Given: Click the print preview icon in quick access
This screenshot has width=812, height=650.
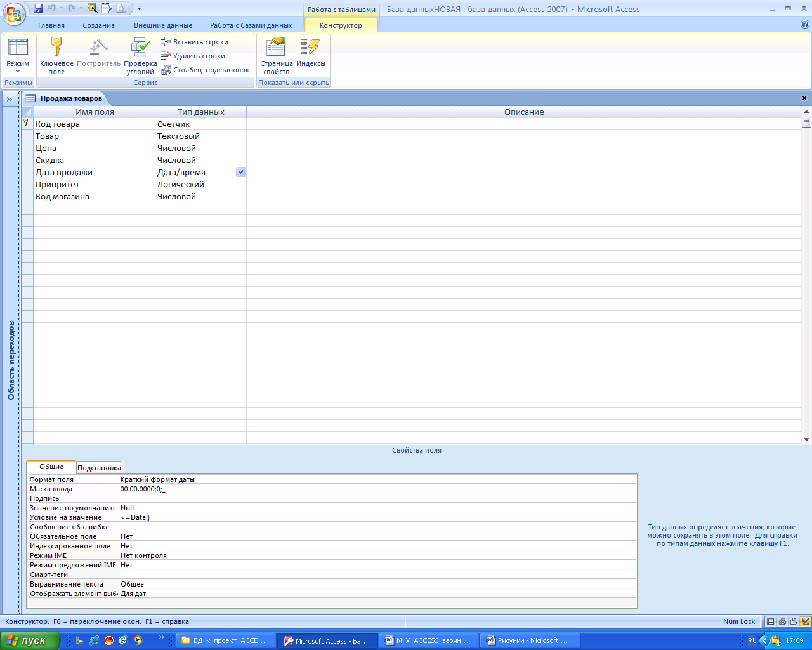Looking at the screenshot, I should coord(121,8).
